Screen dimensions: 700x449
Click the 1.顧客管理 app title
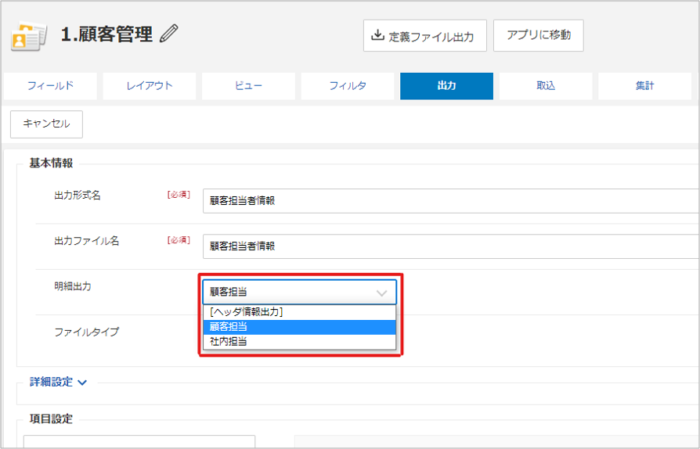107,34
